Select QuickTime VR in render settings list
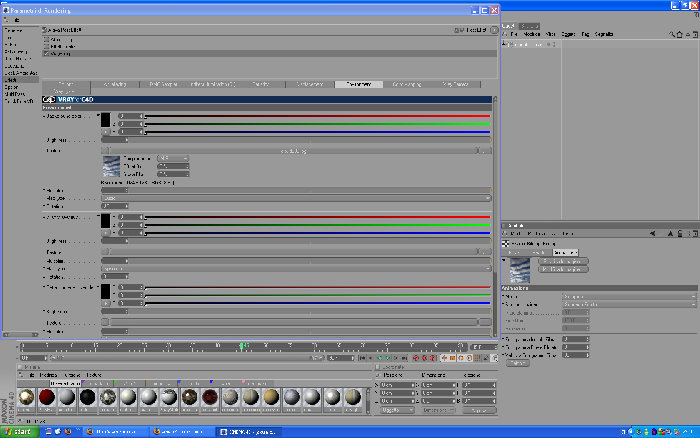 pyautogui.click(x=18, y=101)
